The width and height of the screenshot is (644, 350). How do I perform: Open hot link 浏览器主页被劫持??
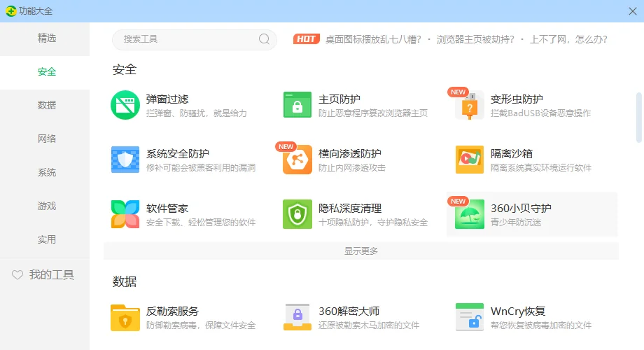point(475,39)
